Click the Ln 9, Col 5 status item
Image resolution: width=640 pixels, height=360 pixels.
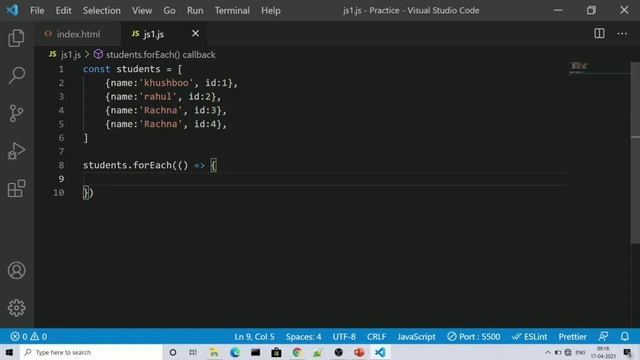pyautogui.click(x=254, y=336)
